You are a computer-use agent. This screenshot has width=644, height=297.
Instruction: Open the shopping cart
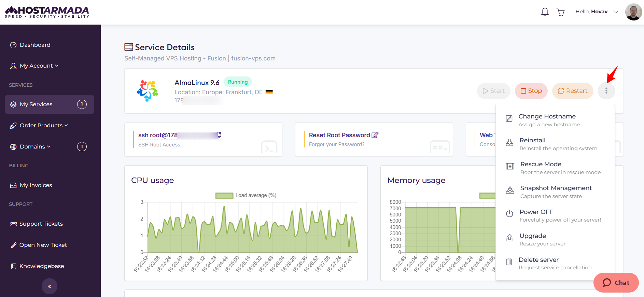(561, 12)
